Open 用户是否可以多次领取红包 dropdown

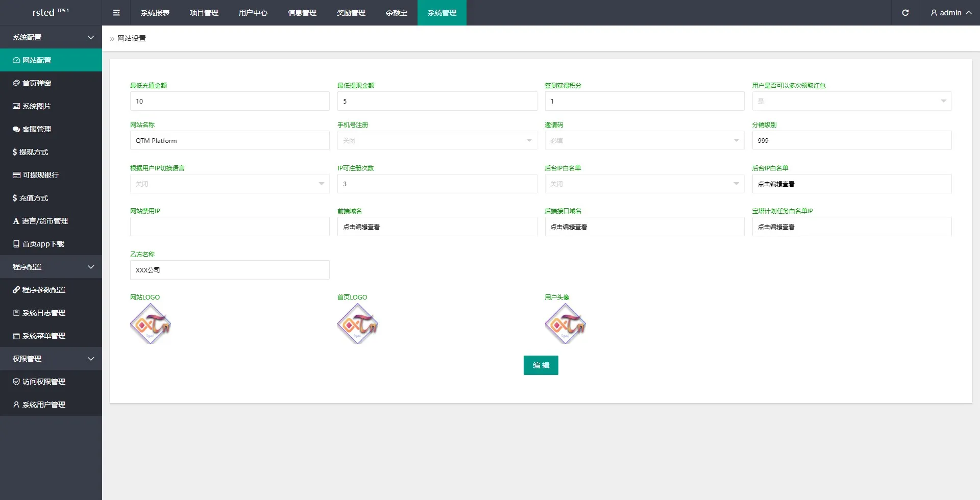(851, 101)
